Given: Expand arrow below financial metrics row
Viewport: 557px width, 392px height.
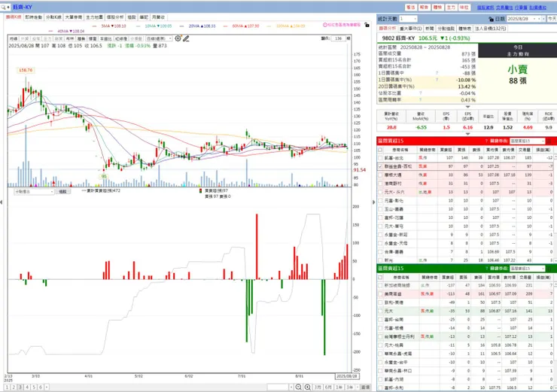Looking at the screenshot, I should [x=467, y=134].
